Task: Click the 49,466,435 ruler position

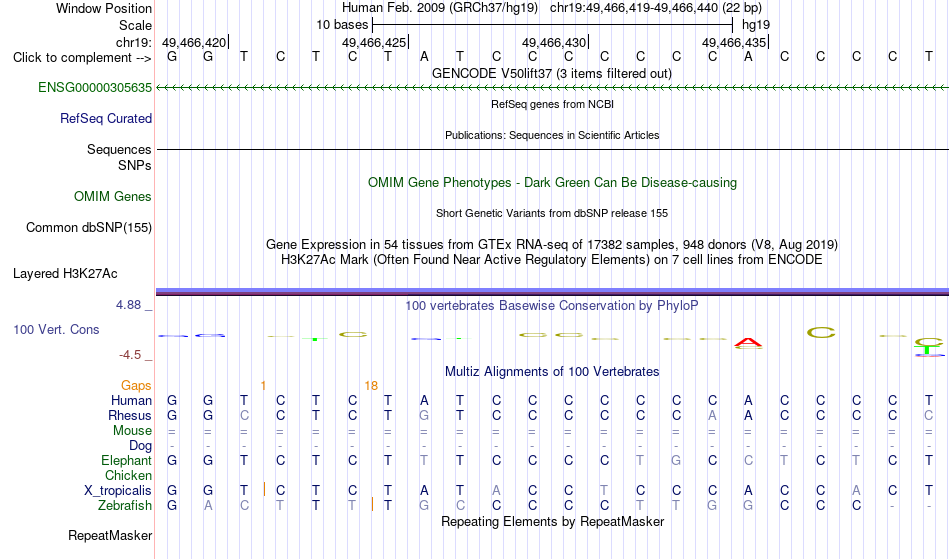Action: click(734, 42)
